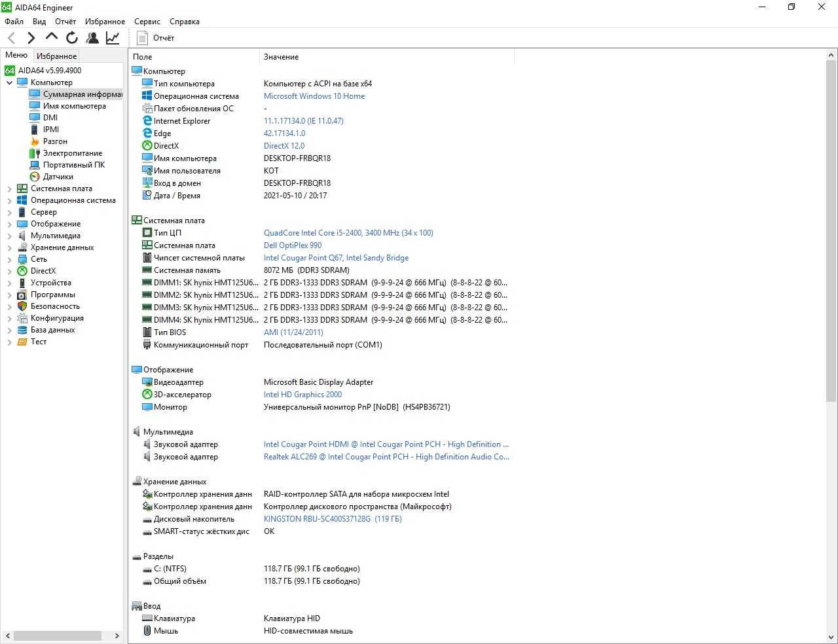Click the Устройства tree icon

click(x=22, y=283)
